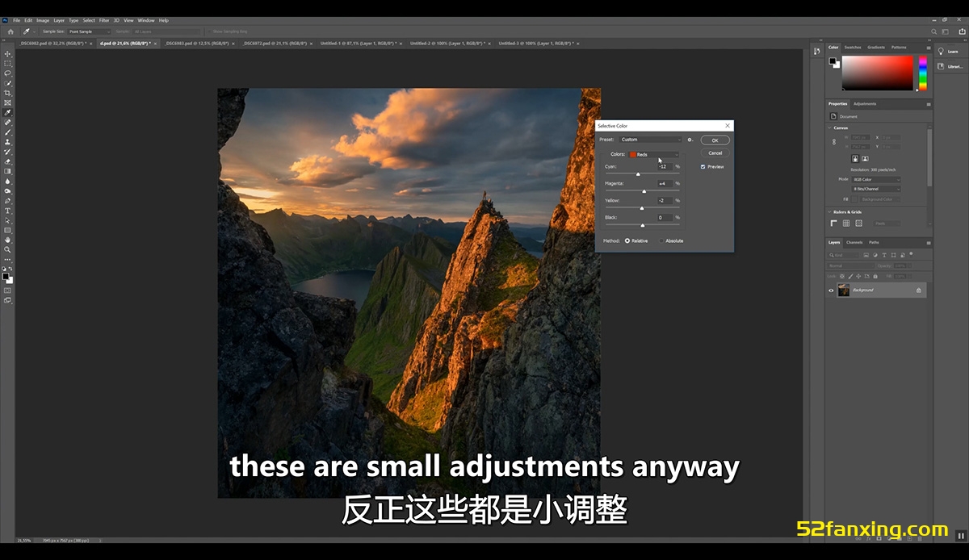Collapse the Canvas section in Properties

coord(829,127)
